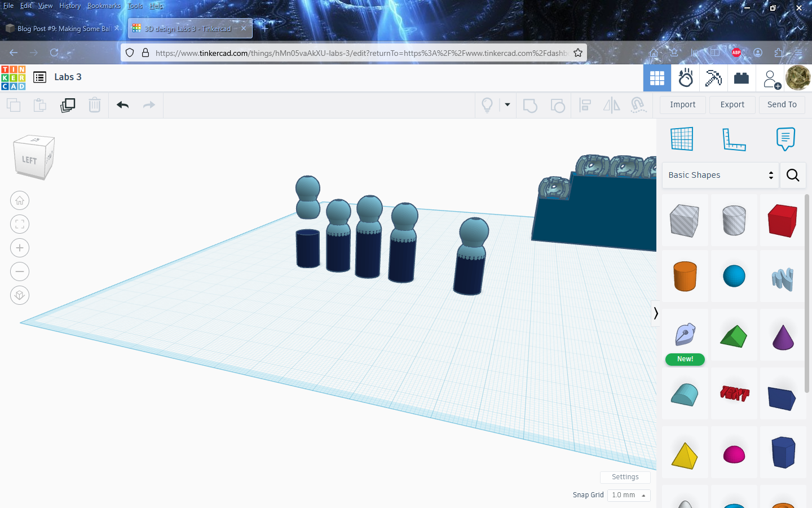The image size is (812, 508).
Task: Pick the red Box shape
Action: click(783, 220)
